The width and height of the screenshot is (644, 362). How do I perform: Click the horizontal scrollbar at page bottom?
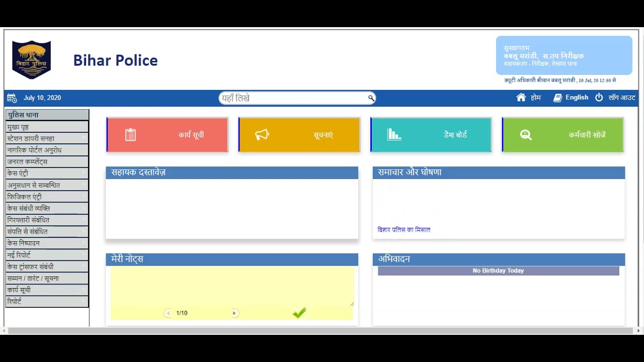(x=320, y=330)
